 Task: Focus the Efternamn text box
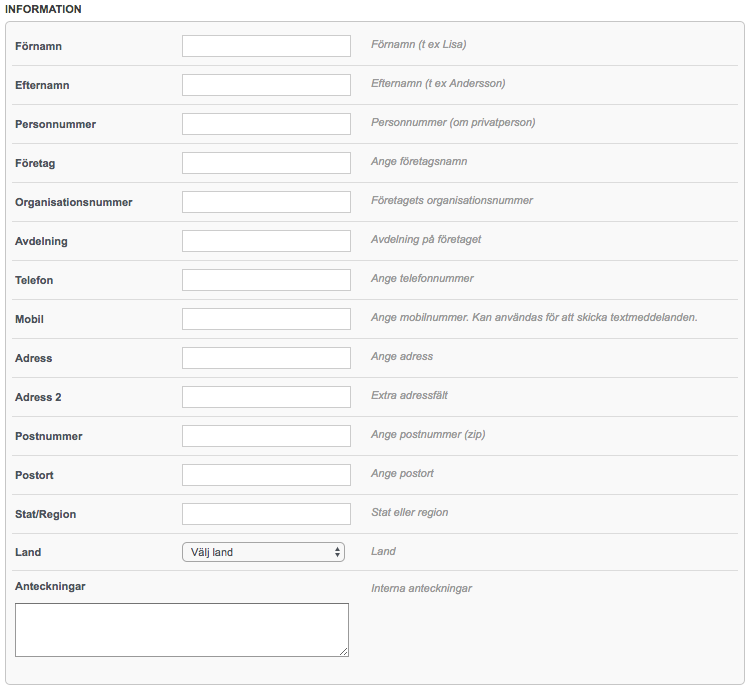click(266, 85)
